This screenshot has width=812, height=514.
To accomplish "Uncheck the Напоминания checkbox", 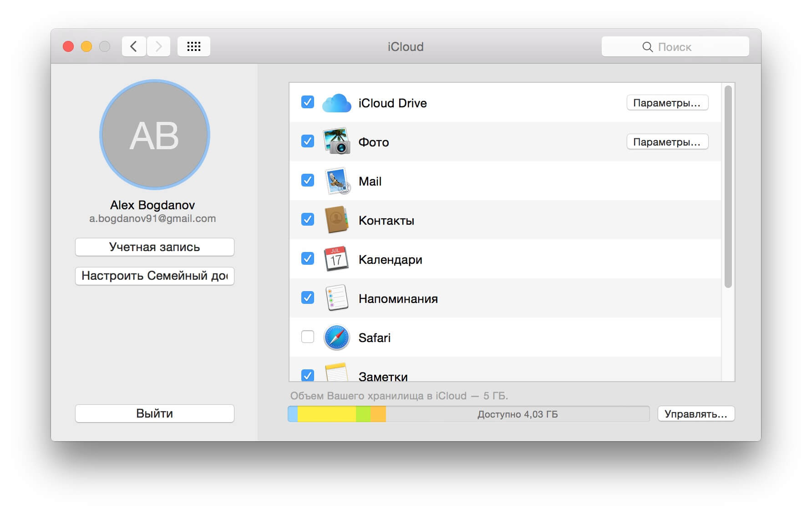I will pyautogui.click(x=308, y=298).
